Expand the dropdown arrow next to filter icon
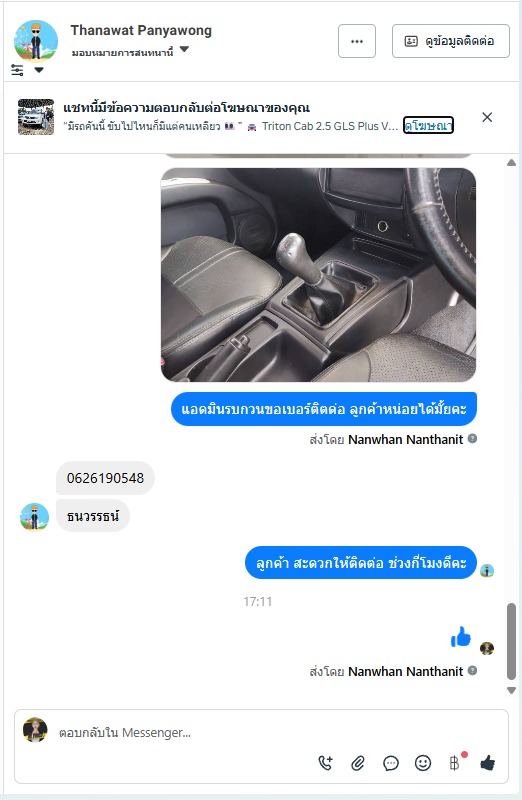Viewport: 522px width, 800px height. point(39,70)
